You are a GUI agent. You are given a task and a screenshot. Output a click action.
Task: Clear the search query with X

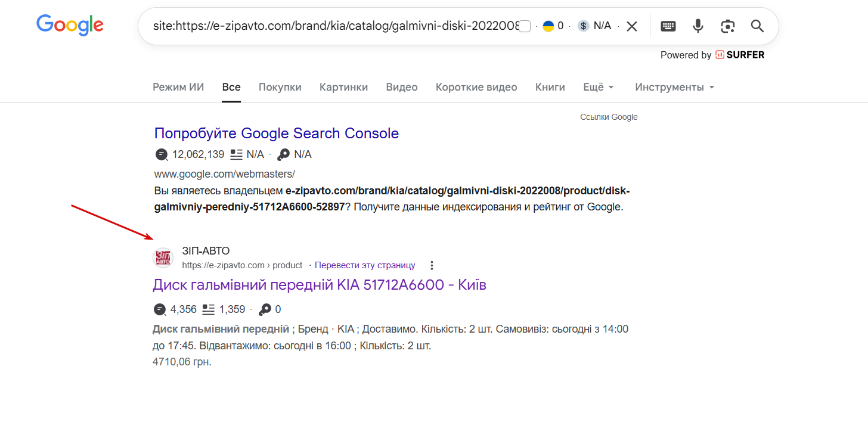click(x=632, y=26)
